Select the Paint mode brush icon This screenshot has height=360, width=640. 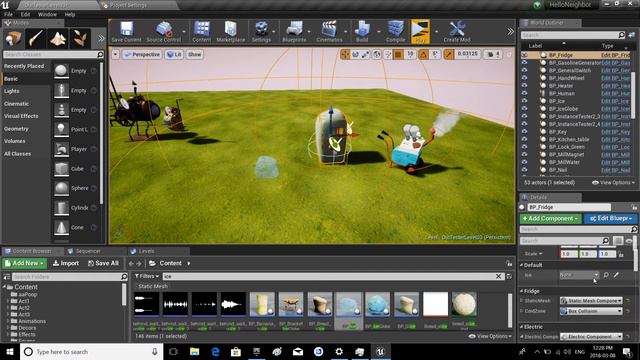(36, 38)
